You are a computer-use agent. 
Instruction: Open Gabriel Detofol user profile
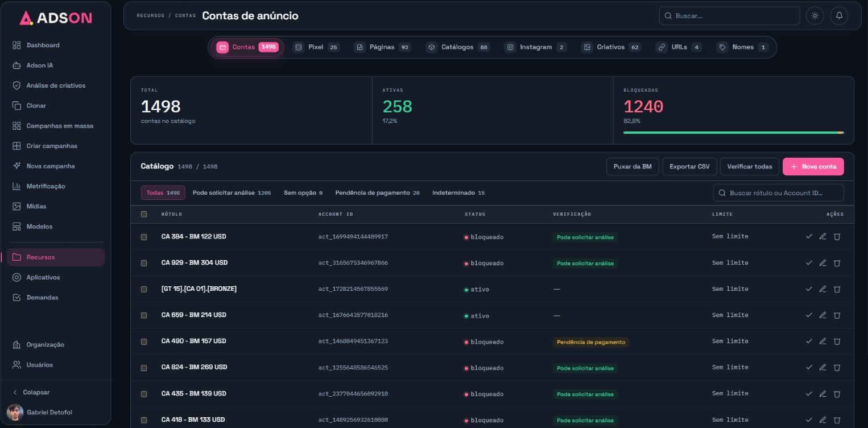(x=40, y=412)
